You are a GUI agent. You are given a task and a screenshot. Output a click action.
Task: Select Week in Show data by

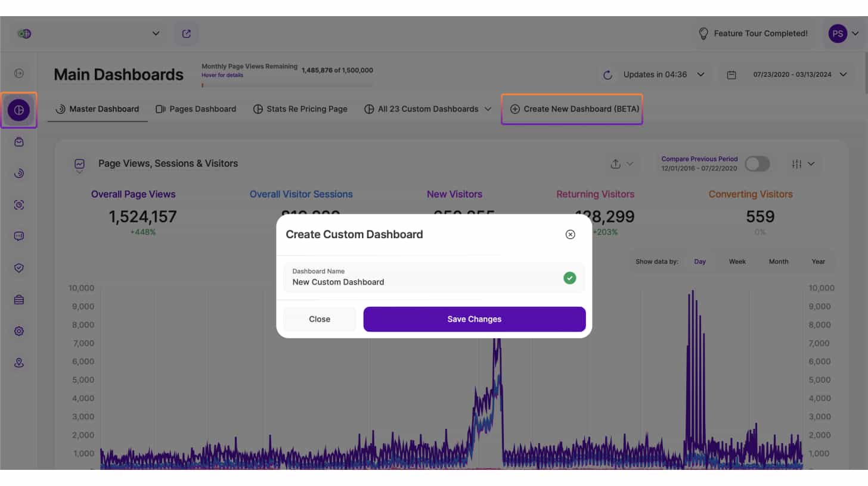(x=737, y=261)
